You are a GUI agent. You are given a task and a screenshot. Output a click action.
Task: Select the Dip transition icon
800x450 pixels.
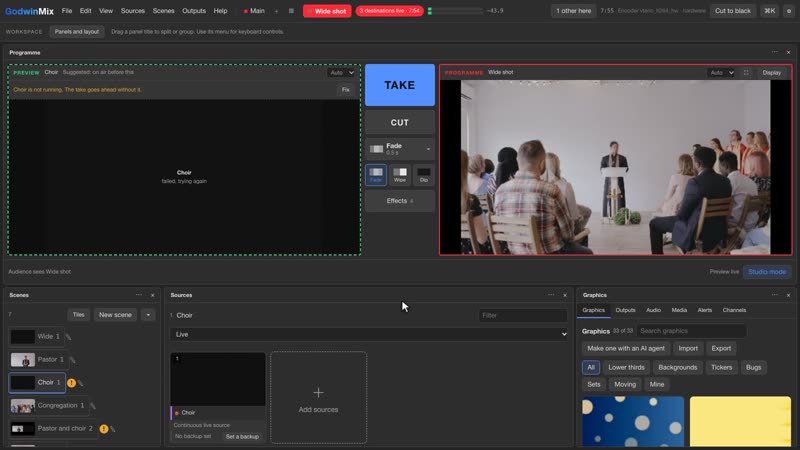pyautogui.click(x=423, y=175)
